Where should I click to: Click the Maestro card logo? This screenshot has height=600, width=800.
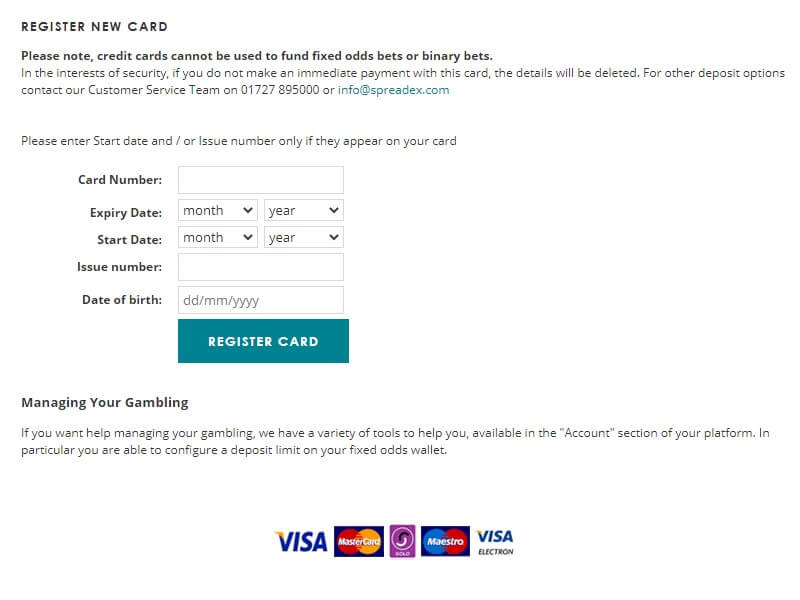445,541
